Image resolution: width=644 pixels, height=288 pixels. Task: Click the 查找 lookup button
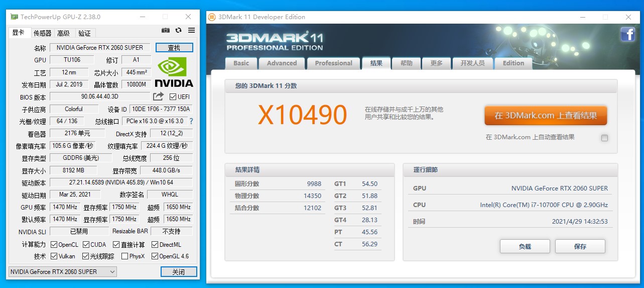(174, 48)
